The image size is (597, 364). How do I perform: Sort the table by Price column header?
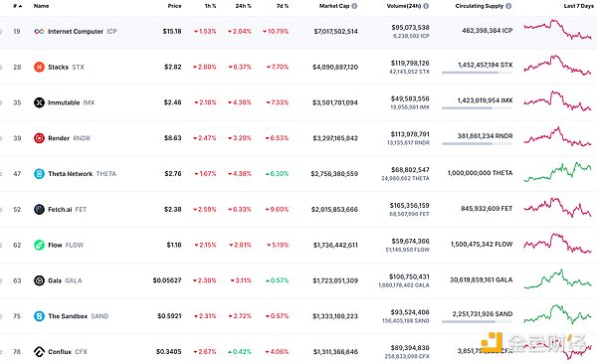(x=174, y=6)
